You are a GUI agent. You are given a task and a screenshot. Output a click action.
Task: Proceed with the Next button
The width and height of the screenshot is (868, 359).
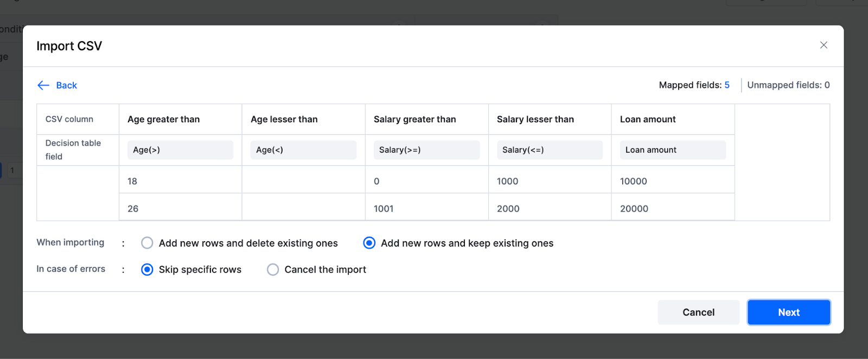click(x=789, y=312)
